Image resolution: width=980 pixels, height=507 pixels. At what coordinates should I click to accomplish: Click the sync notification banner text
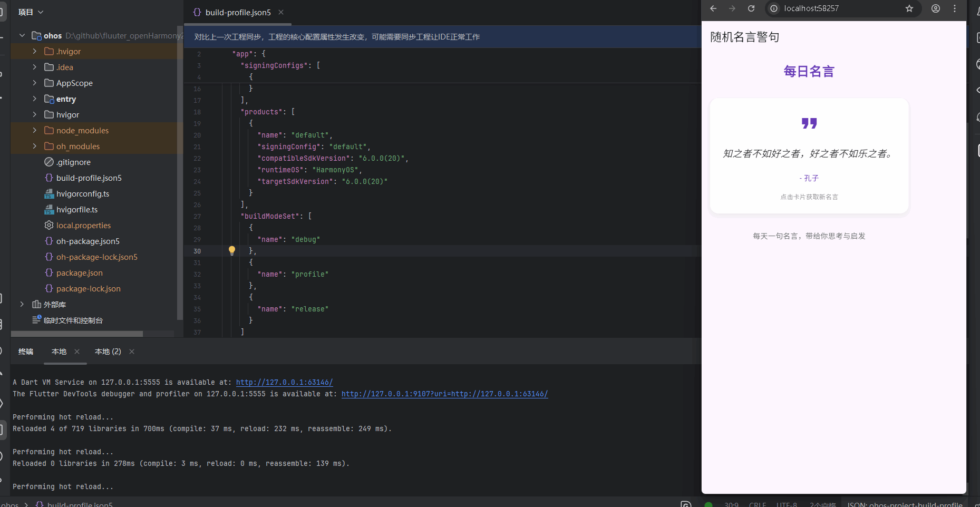(337, 37)
